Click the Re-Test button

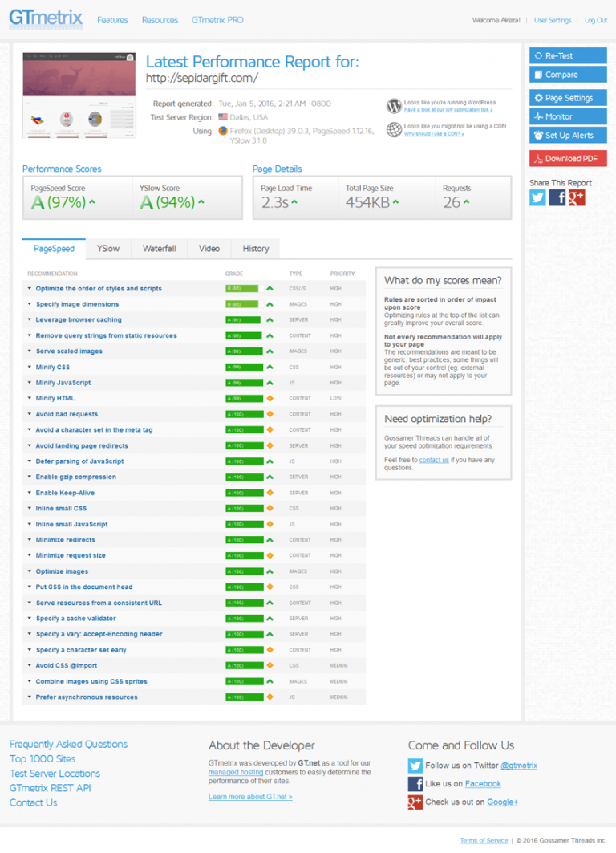[x=568, y=55]
